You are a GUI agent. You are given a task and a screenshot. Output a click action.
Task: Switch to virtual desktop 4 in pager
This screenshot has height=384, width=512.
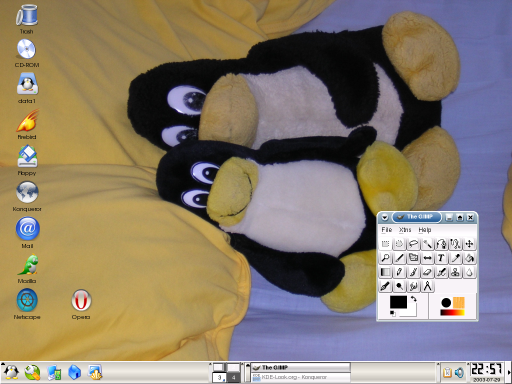coord(234,377)
